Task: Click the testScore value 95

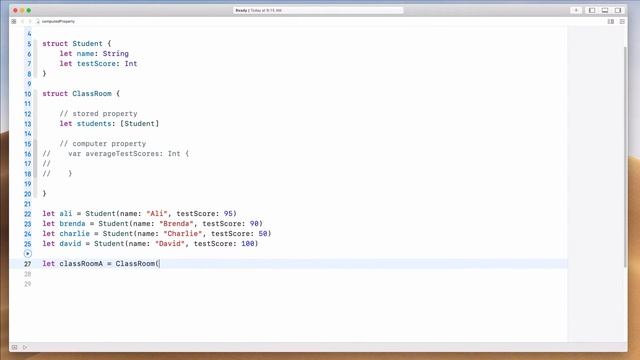Action: (228, 213)
